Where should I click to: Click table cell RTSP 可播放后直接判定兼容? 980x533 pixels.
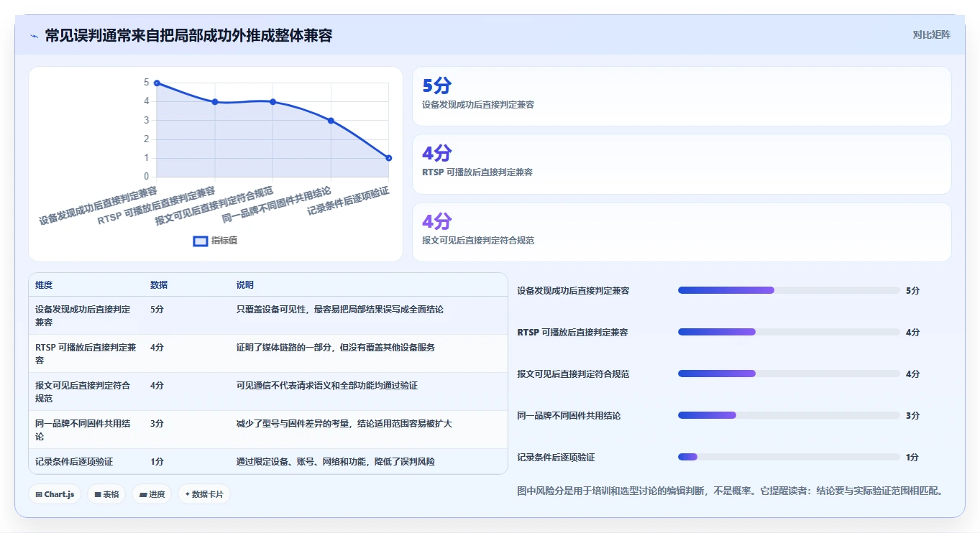[x=86, y=353]
